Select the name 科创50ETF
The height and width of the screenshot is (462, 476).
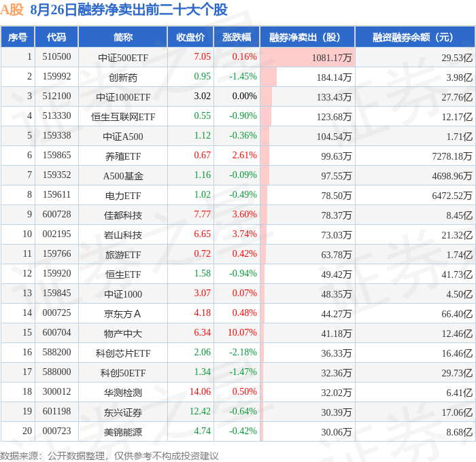point(123,373)
